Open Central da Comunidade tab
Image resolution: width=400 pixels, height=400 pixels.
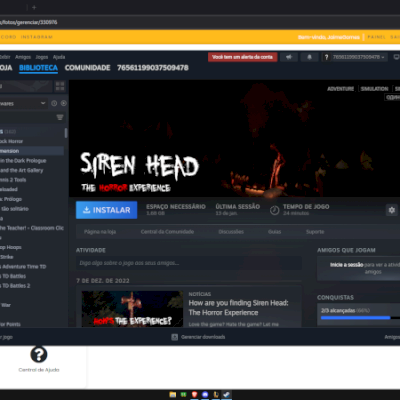click(167, 232)
